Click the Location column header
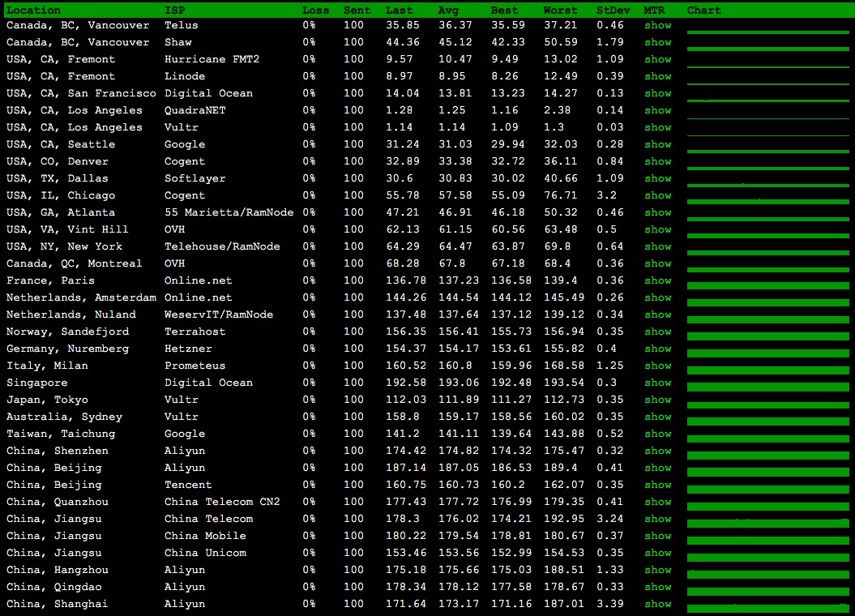The width and height of the screenshot is (855, 616). tap(33, 11)
